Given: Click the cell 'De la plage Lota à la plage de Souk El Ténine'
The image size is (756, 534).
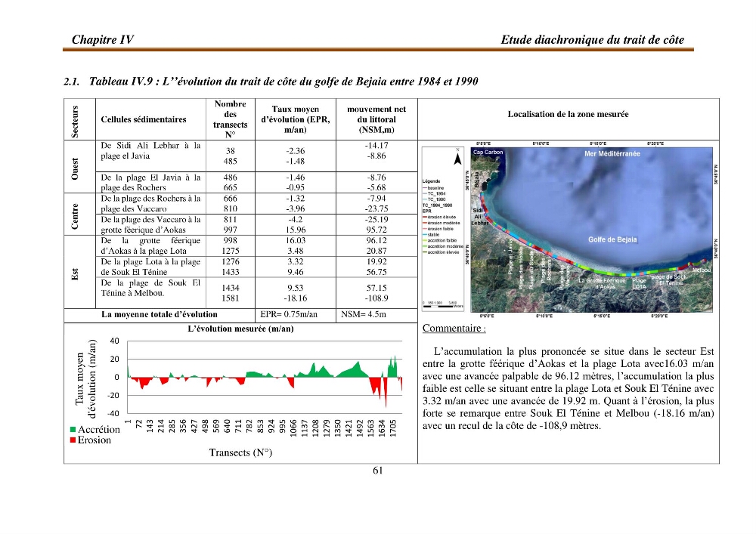Looking at the screenshot, I should point(150,267).
